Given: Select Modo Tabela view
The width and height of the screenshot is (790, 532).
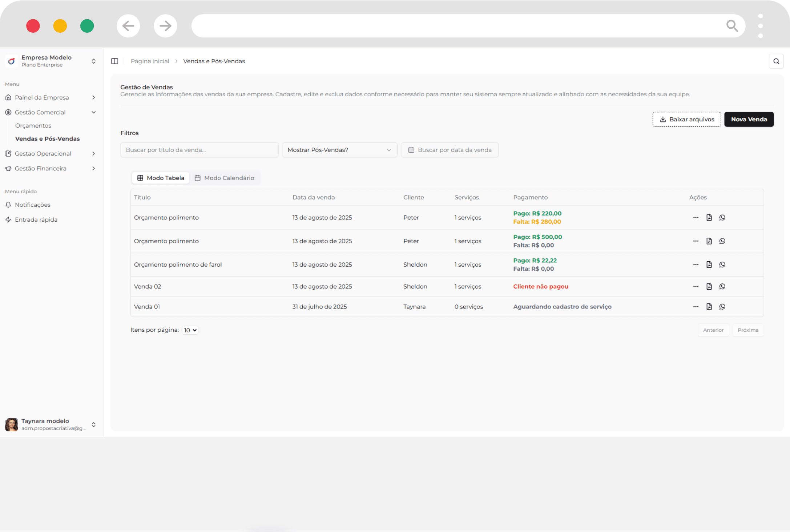Looking at the screenshot, I should click(x=161, y=178).
